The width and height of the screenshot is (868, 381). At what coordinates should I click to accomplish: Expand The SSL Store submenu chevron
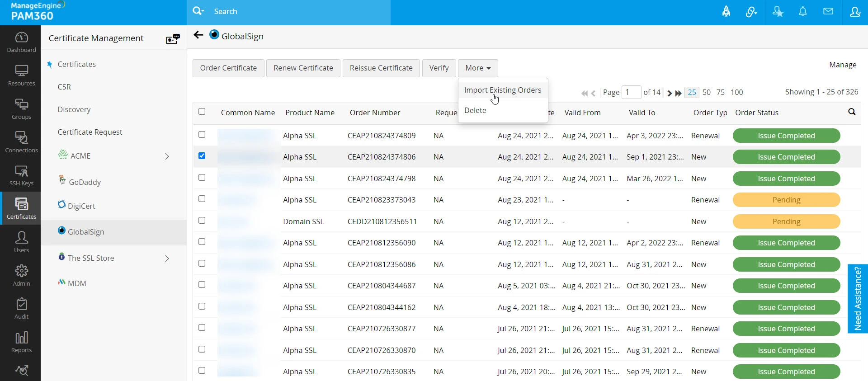pos(167,259)
